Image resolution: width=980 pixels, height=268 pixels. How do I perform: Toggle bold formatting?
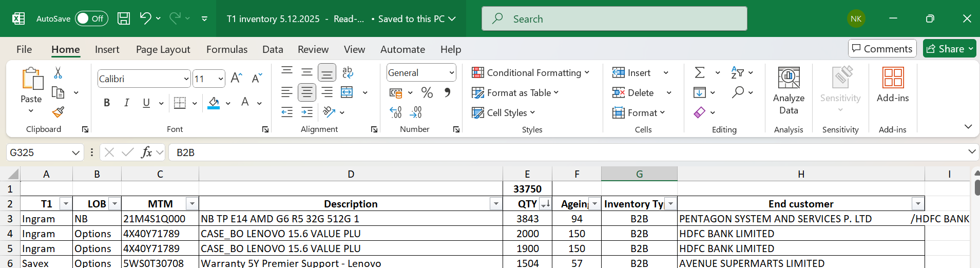click(107, 103)
